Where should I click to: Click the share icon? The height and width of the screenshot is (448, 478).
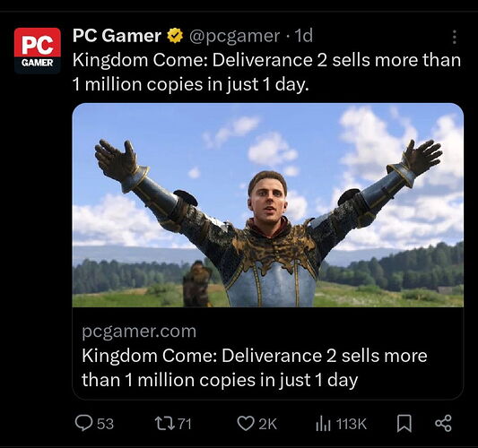(443, 423)
